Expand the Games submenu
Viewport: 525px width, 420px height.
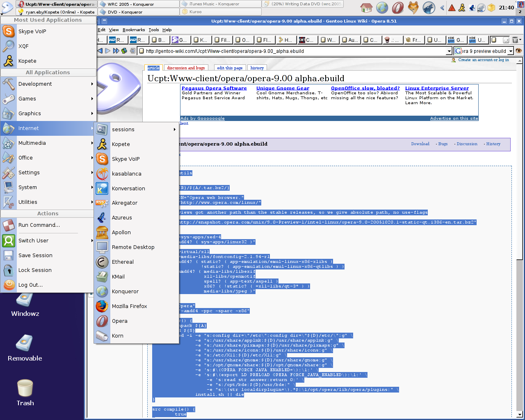click(48, 98)
